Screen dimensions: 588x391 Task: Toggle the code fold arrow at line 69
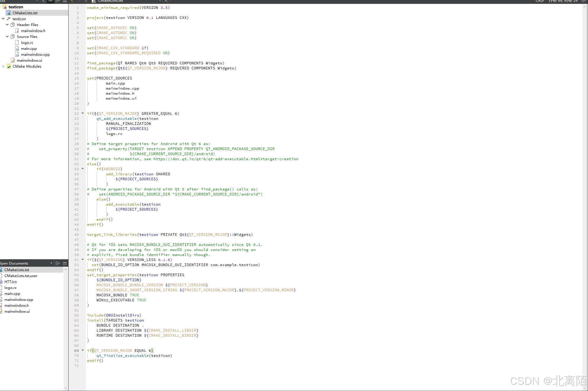(x=83, y=350)
